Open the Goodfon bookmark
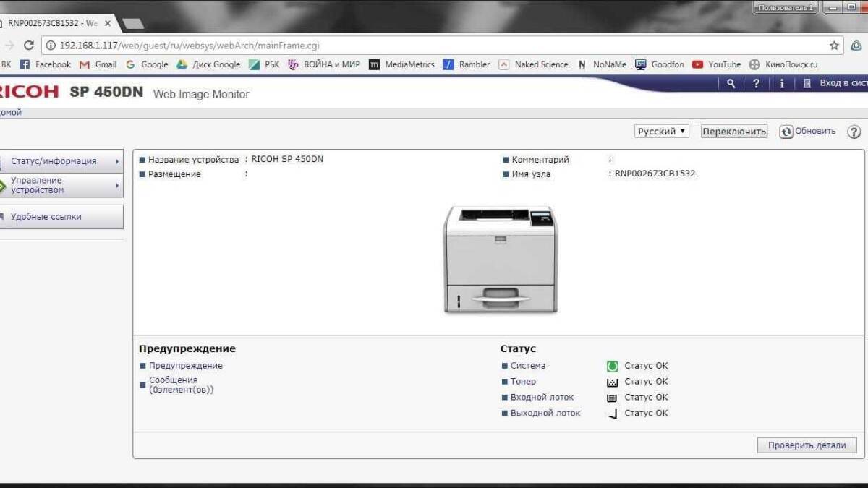 [x=660, y=64]
